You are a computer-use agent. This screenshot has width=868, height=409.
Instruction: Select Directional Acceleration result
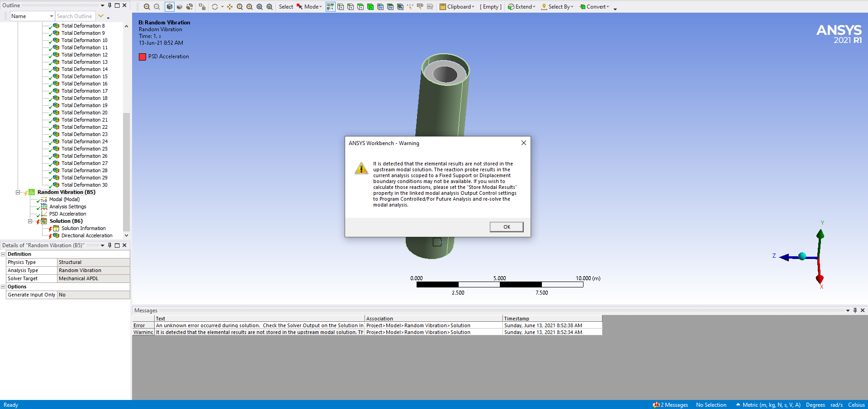coord(87,235)
